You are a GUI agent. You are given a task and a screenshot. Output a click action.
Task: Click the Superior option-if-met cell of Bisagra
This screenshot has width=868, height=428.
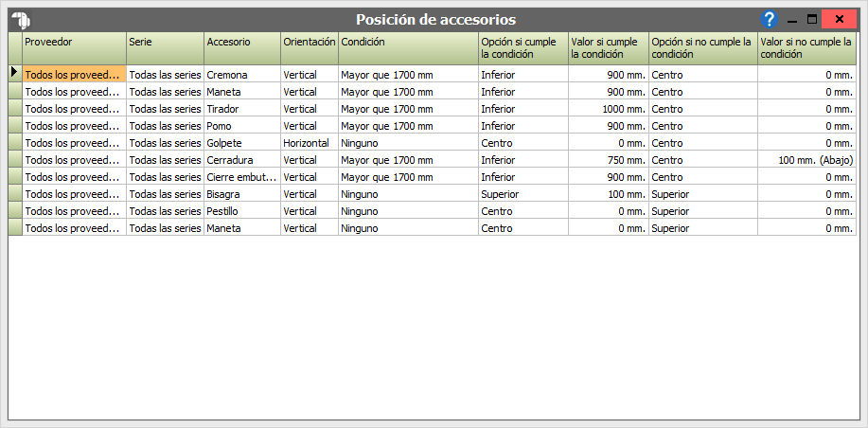tap(523, 194)
